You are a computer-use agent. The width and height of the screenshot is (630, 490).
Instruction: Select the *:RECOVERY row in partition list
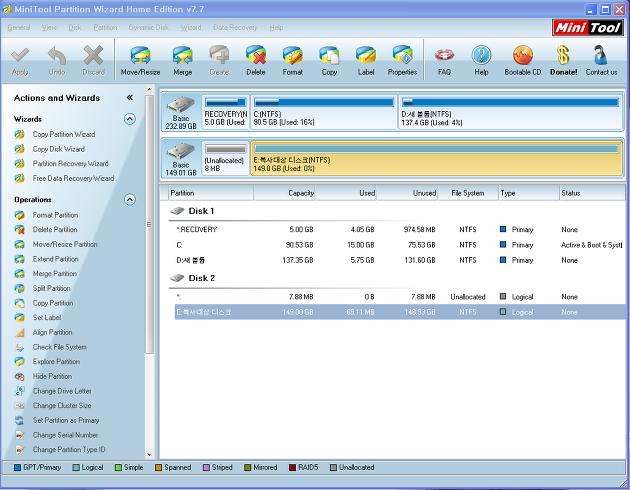click(400, 230)
